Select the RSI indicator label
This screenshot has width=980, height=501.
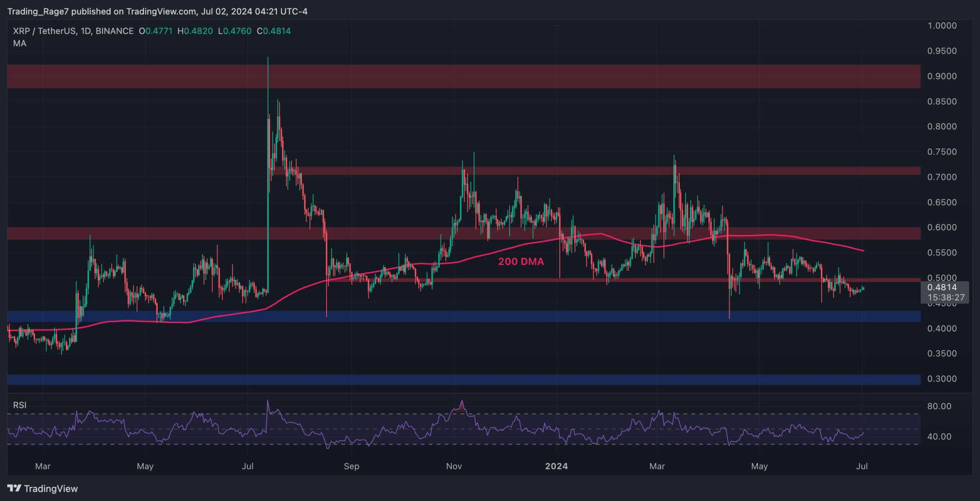click(x=20, y=405)
